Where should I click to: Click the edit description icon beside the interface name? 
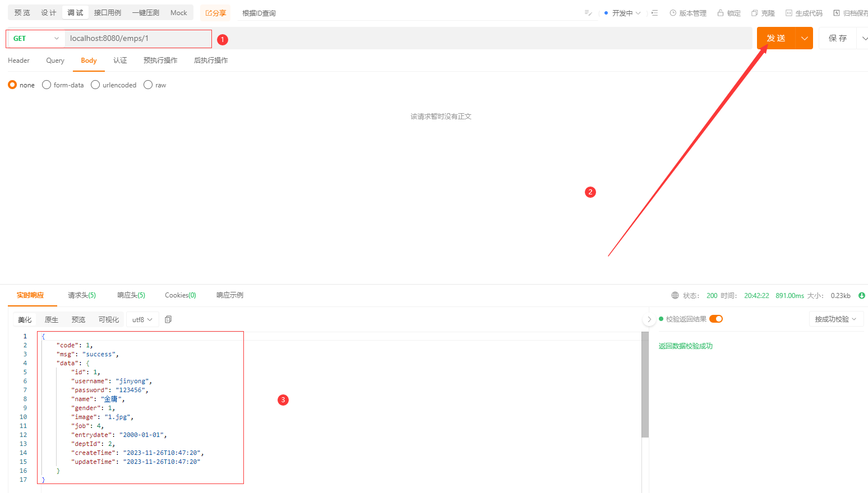(x=588, y=13)
